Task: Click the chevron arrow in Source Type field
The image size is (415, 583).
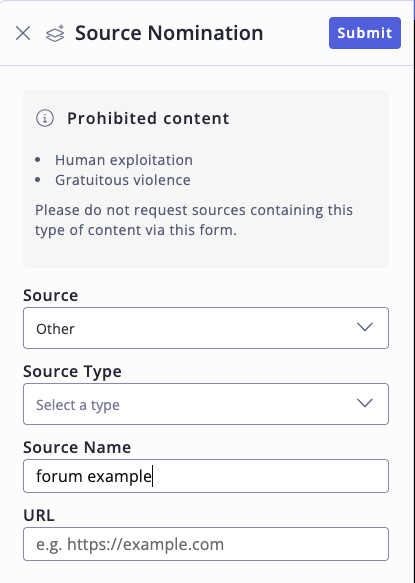Action: tap(365, 403)
